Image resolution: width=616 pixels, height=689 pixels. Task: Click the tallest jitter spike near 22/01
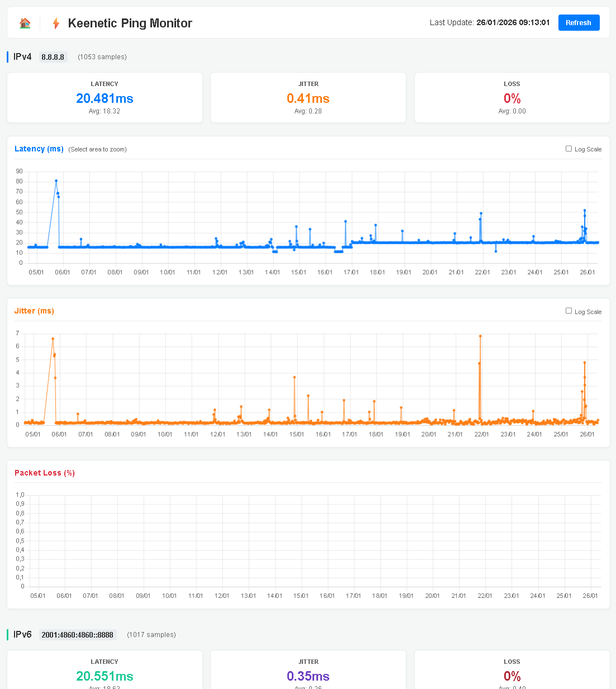[480, 336]
